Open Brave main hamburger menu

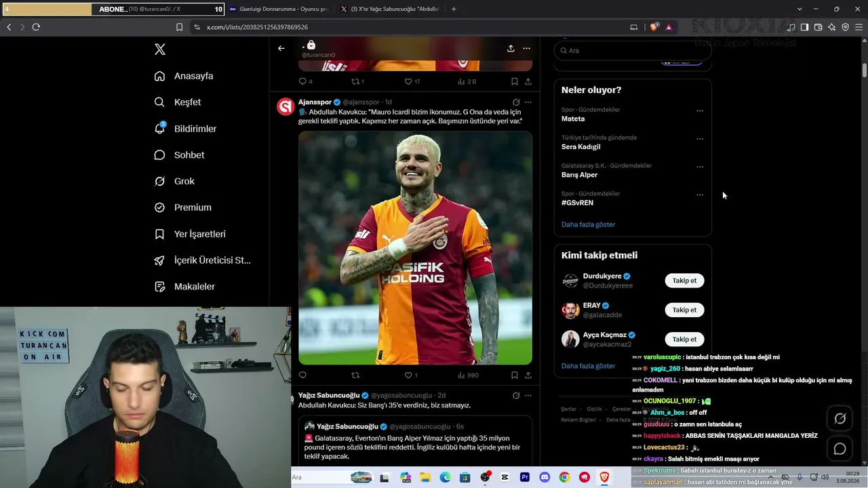pos(859,27)
